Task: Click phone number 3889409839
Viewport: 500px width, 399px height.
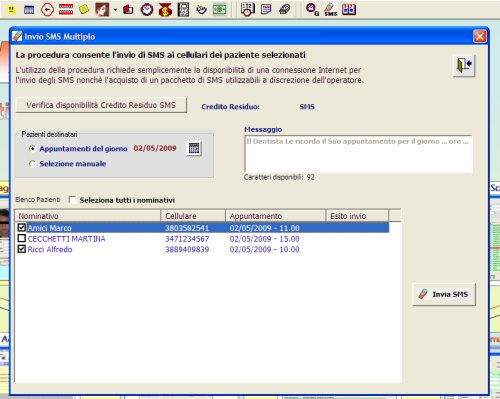Action: click(187, 249)
